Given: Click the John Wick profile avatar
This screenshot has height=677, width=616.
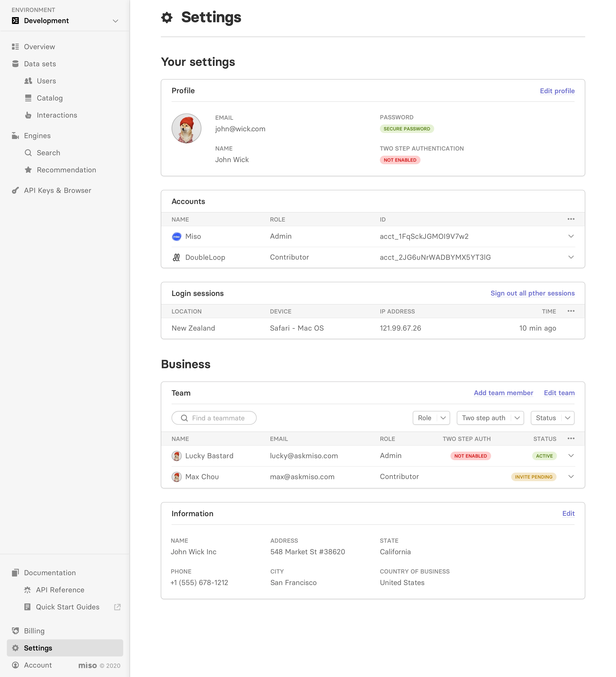Looking at the screenshot, I should tap(187, 128).
